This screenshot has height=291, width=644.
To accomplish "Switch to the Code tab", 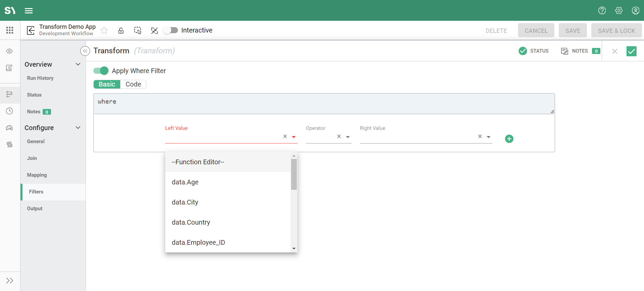I will (x=133, y=84).
